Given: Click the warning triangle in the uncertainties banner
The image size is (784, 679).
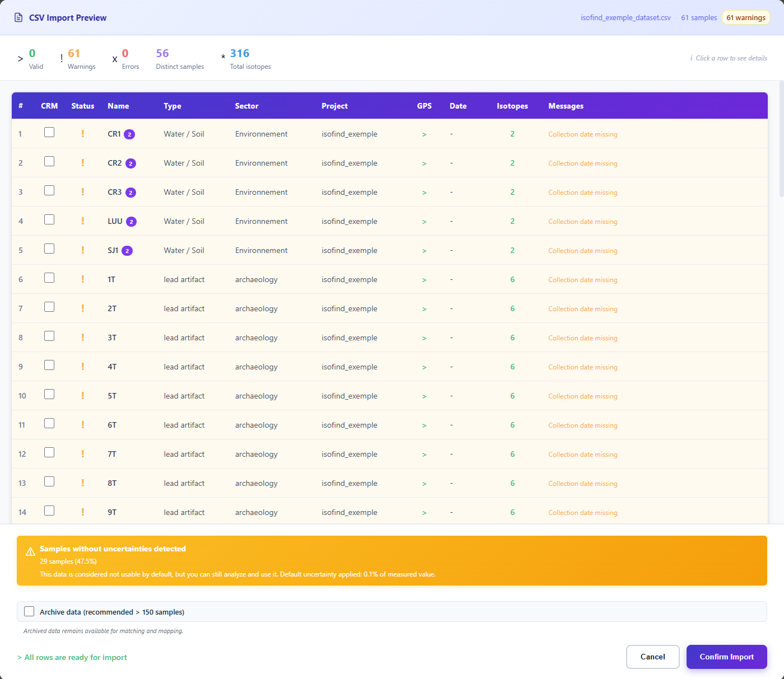Looking at the screenshot, I should pyautogui.click(x=31, y=552).
